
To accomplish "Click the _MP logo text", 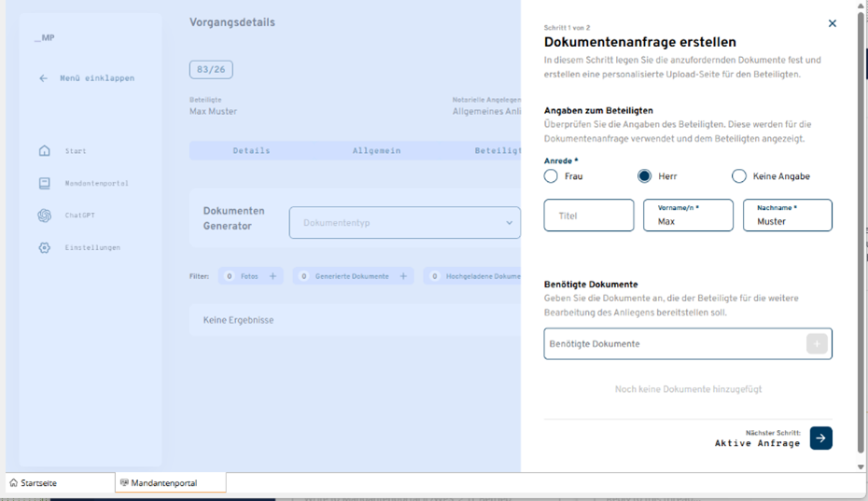I will point(44,37).
